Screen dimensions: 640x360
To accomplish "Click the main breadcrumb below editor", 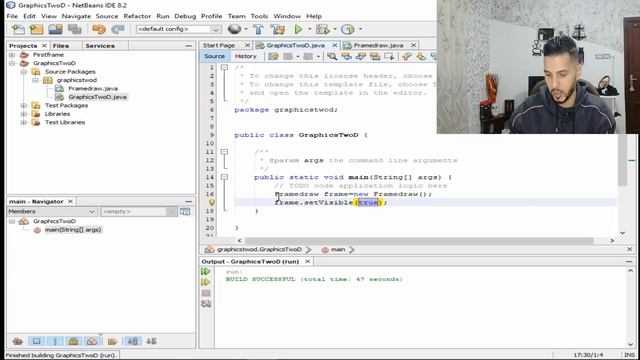I will (338, 249).
